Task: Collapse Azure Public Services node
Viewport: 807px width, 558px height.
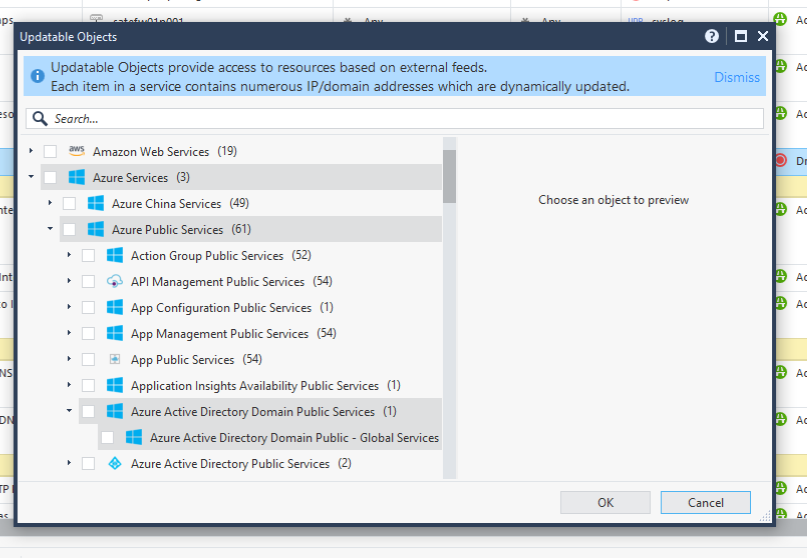Action: coord(50,229)
